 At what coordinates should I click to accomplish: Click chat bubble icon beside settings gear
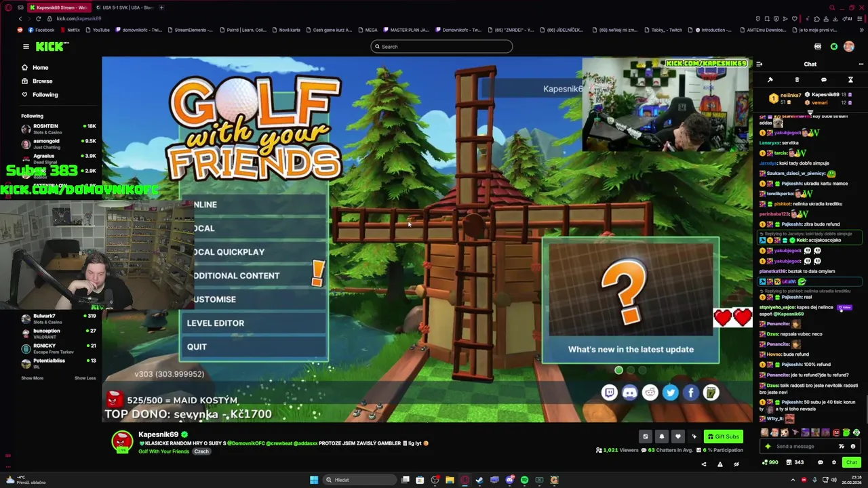click(x=820, y=462)
